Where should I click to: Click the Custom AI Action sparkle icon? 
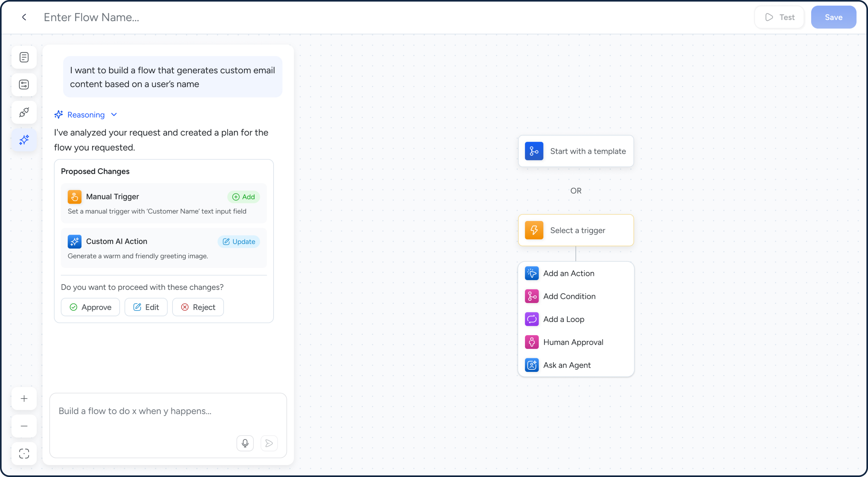pyautogui.click(x=74, y=241)
